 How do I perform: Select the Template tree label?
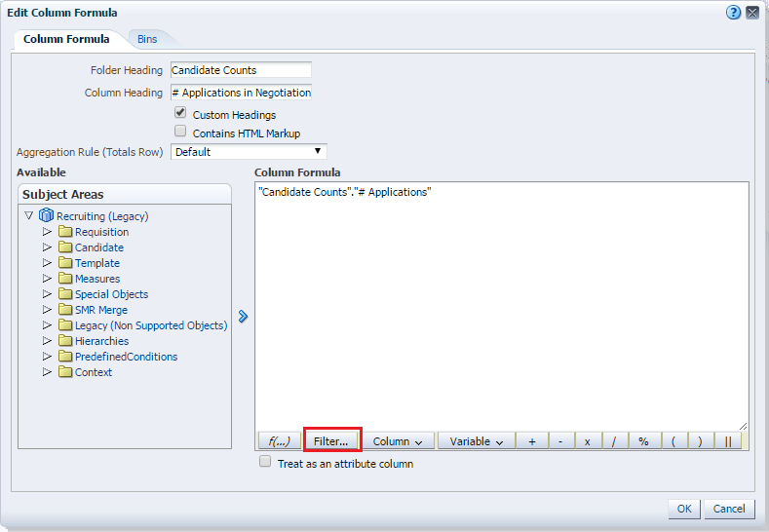tap(97, 263)
